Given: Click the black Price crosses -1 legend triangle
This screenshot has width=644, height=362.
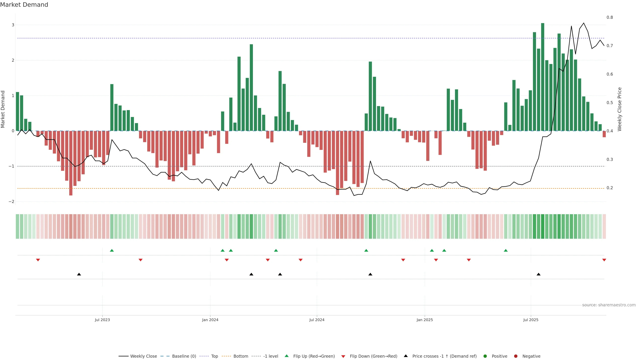Looking at the screenshot, I should click(406, 356).
